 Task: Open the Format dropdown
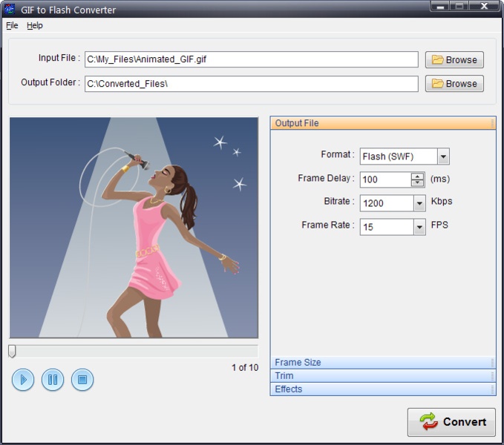tap(443, 156)
